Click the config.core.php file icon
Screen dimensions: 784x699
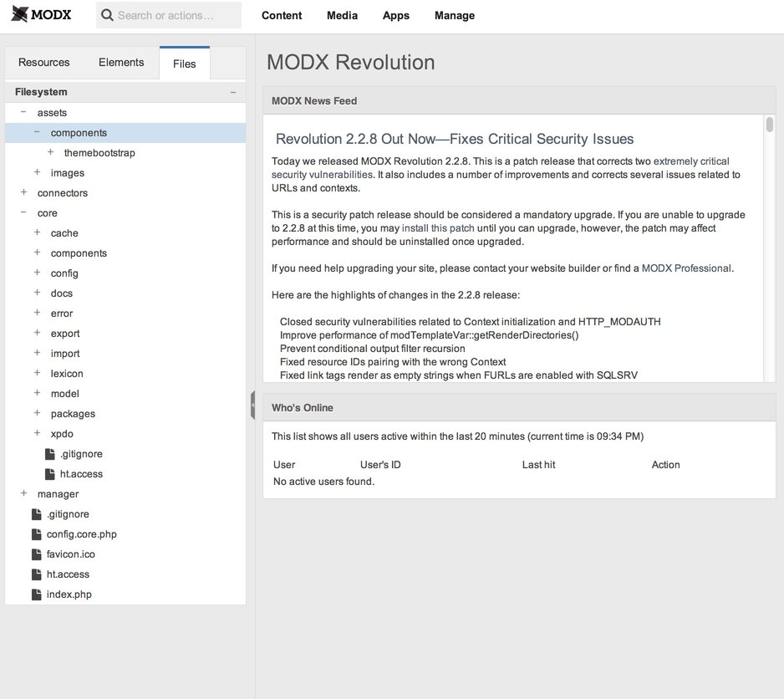pos(36,534)
